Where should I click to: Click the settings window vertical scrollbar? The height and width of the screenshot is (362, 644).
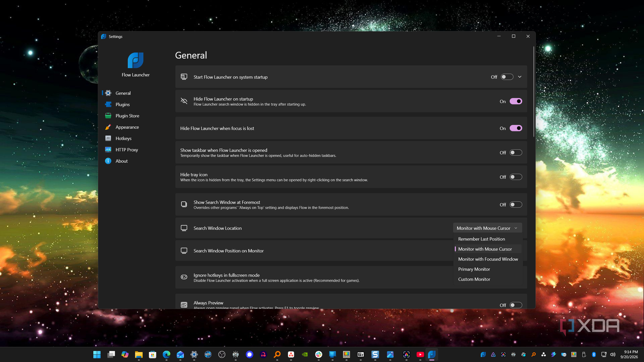point(534,92)
